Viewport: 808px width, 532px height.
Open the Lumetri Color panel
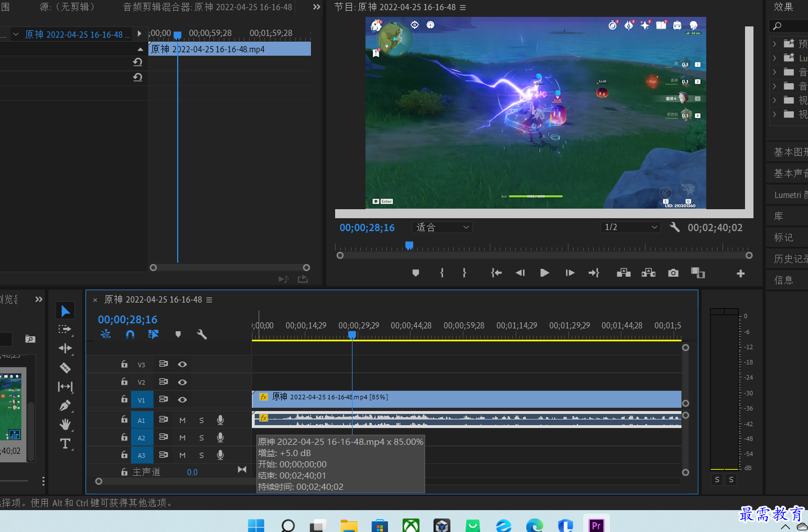(x=789, y=195)
